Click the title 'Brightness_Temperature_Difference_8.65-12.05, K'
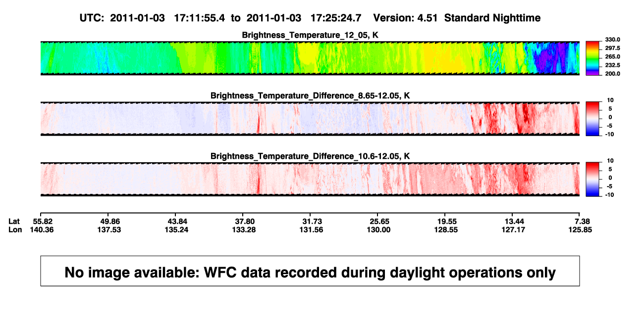644x330 pixels. click(310, 95)
